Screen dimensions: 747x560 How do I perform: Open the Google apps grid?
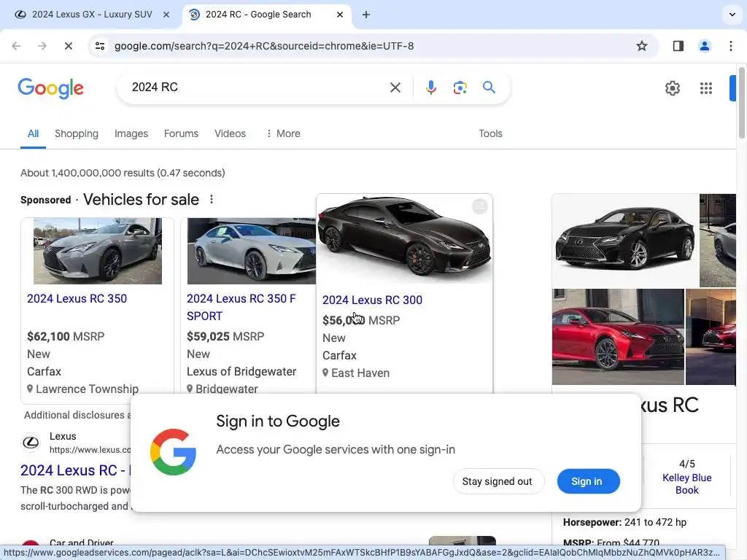[x=706, y=88]
